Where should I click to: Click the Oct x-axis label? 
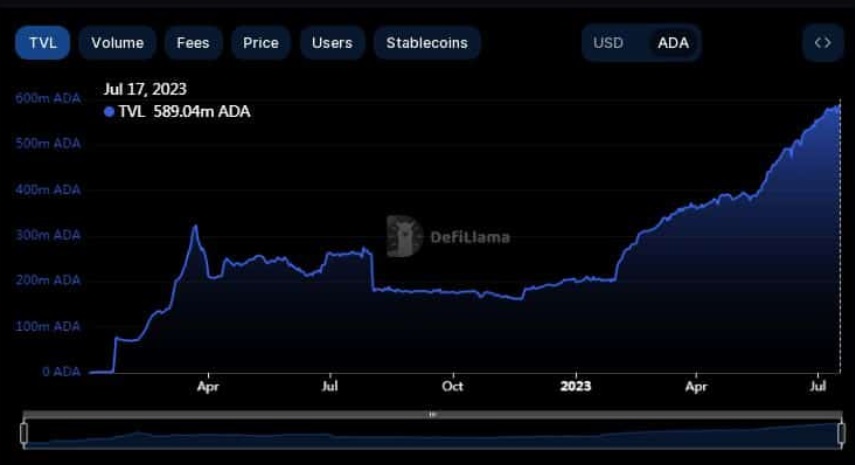(453, 386)
